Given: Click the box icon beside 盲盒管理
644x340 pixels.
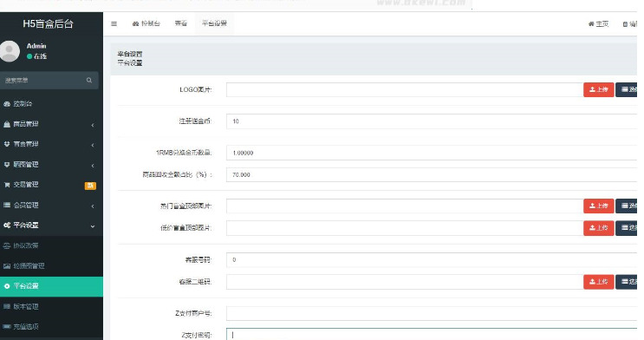Looking at the screenshot, I should [7, 144].
